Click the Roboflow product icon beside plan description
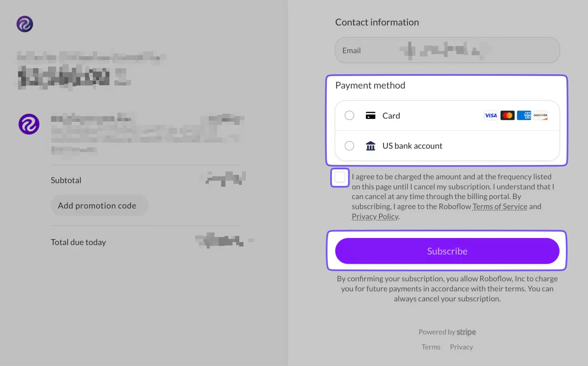The image size is (588, 366). pos(29,124)
